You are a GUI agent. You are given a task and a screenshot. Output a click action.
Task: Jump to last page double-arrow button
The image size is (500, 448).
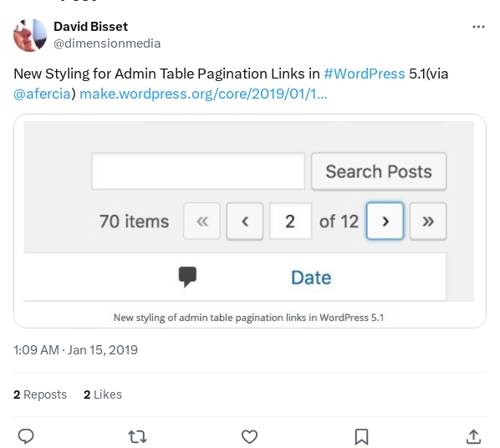(428, 221)
